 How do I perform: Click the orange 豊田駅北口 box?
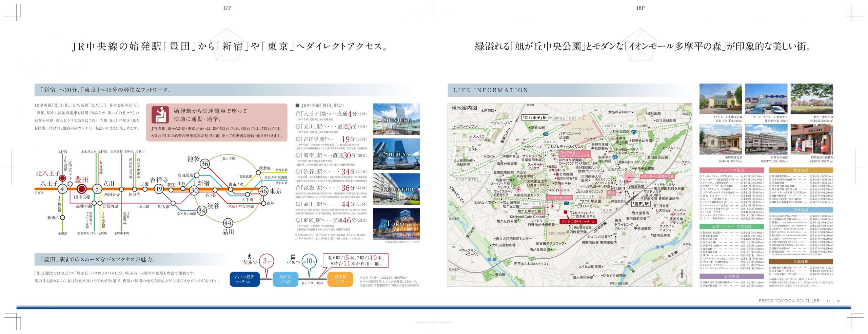pos(340,279)
